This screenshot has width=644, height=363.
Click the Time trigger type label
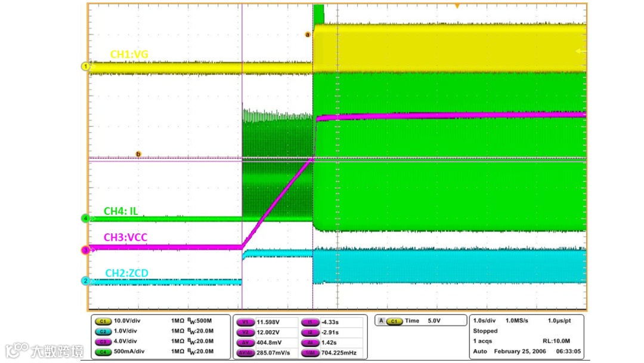pos(412,321)
